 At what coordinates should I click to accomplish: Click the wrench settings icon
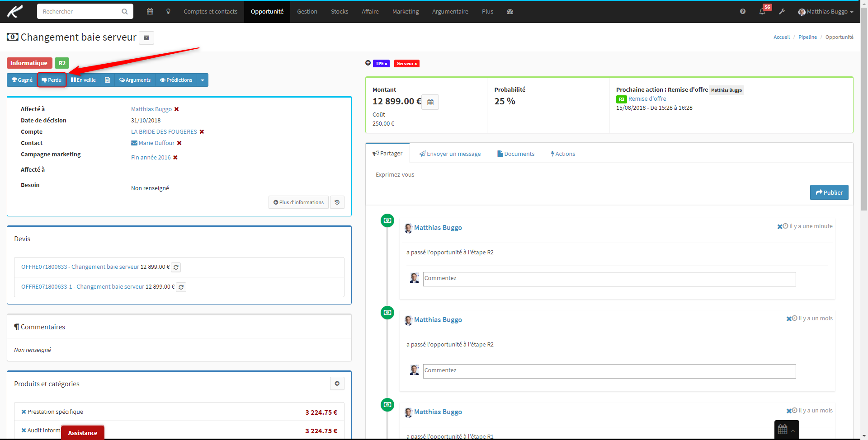[x=782, y=11]
